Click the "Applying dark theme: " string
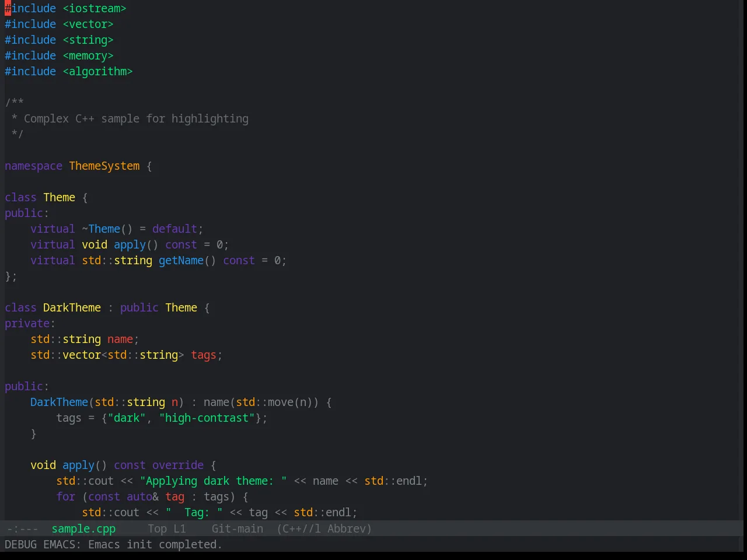 [x=213, y=481]
